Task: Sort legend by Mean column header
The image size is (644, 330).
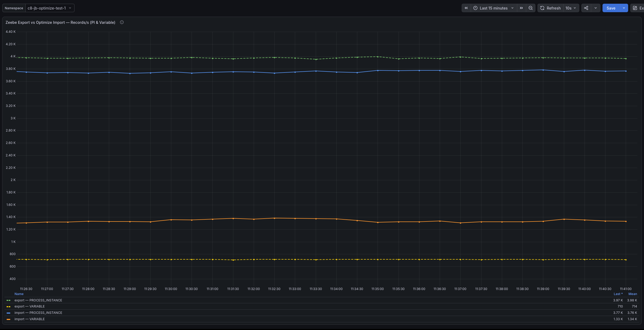Action: [x=633, y=294]
